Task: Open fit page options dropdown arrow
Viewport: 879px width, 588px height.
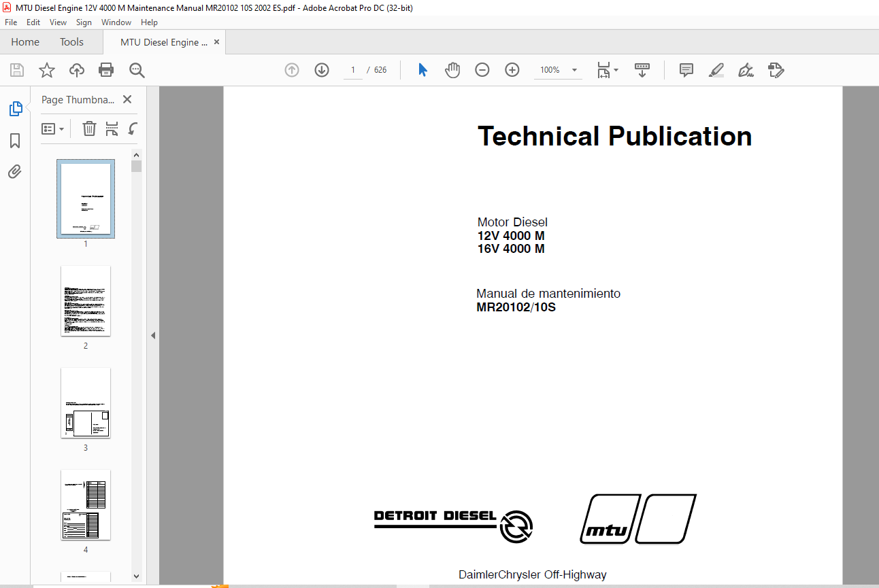Action: 616,70
